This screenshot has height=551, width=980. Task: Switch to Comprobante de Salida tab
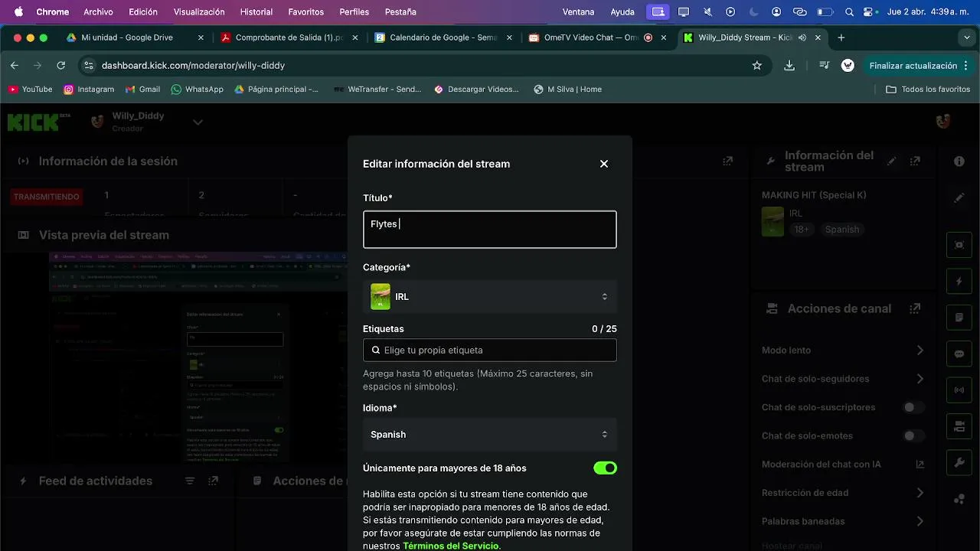[289, 37]
